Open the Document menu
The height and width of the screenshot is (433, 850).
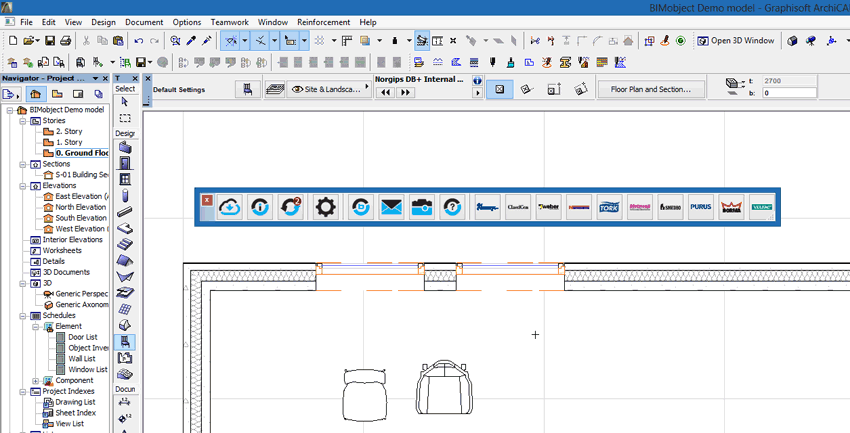coord(144,22)
